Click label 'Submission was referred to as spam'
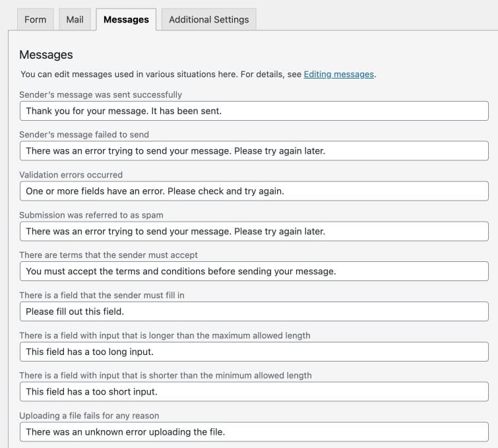Viewport: 498px width, 448px height. click(x=91, y=215)
